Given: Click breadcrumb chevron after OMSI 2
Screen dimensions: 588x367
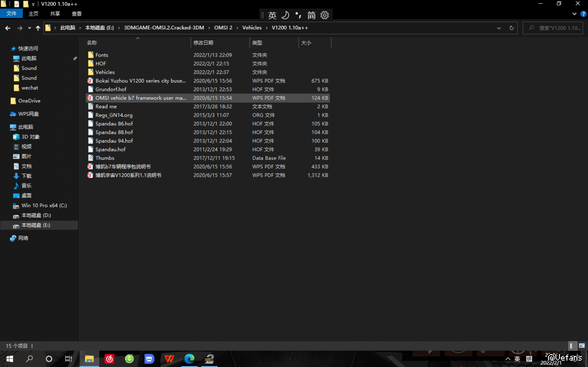Looking at the screenshot, I should pos(238,28).
